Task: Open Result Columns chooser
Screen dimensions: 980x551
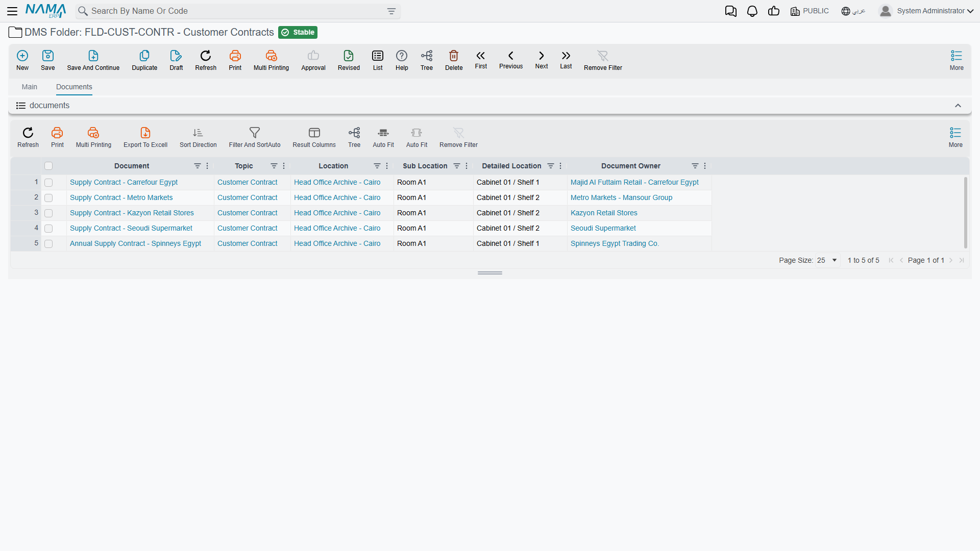Action: pyautogui.click(x=314, y=137)
